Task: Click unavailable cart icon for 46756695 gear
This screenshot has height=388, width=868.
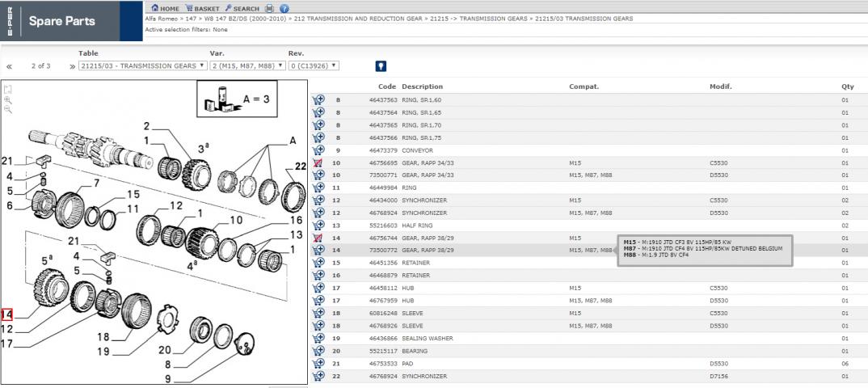Action: (x=318, y=163)
